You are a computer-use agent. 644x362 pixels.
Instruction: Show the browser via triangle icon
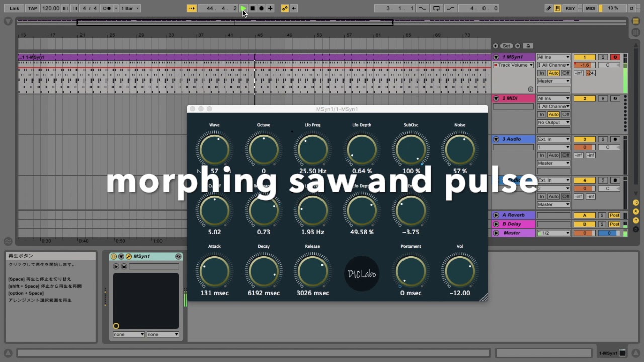[8, 21]
